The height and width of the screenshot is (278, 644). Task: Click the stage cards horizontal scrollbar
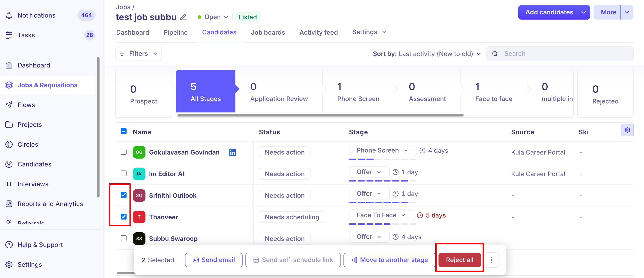pyautogui.click(x=320, y=115)
